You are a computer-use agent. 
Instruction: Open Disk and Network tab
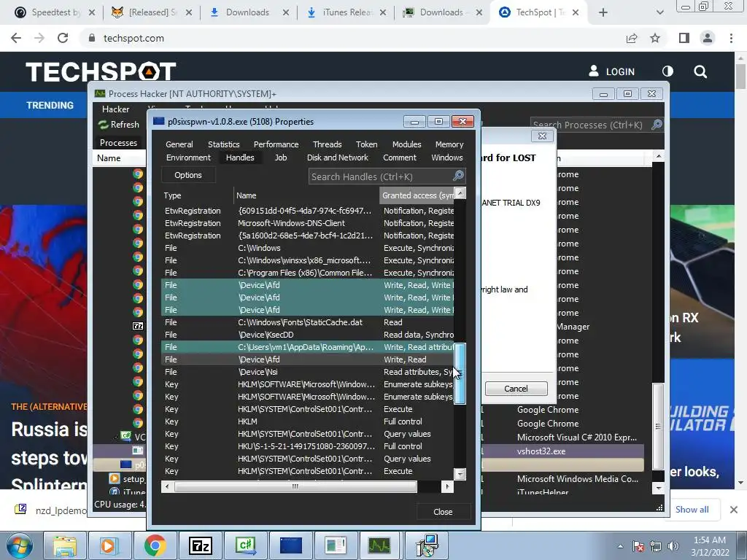point(337,157)
